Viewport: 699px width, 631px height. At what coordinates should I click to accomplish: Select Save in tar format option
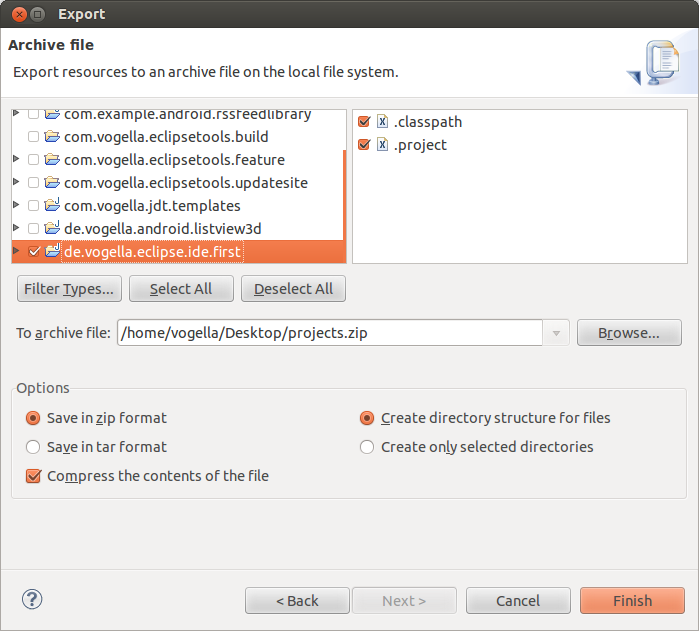click(x=33, y=447)
